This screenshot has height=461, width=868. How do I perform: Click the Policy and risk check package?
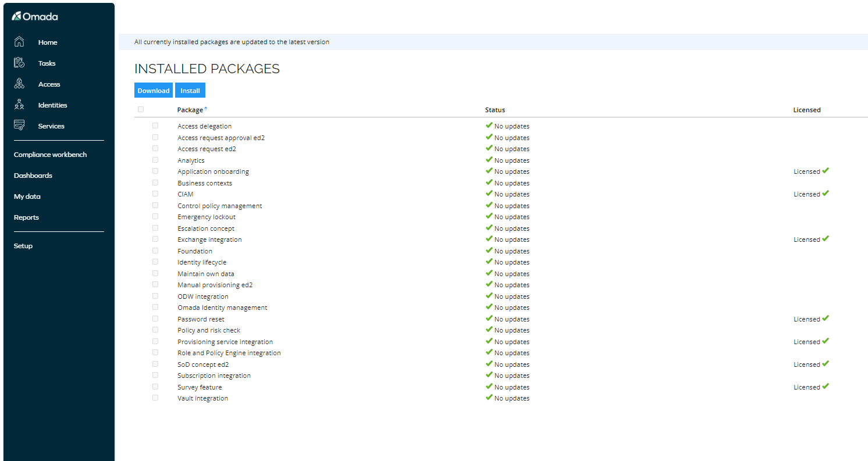coord(209,330)
